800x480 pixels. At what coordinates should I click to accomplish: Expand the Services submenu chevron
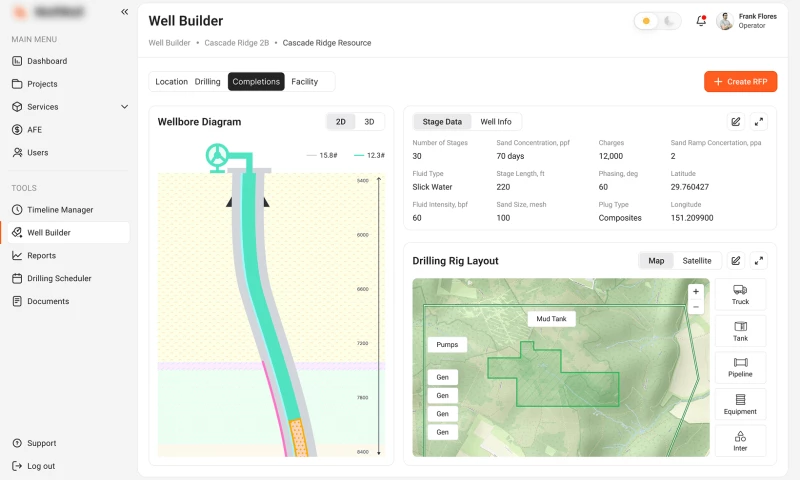point(124,107)
